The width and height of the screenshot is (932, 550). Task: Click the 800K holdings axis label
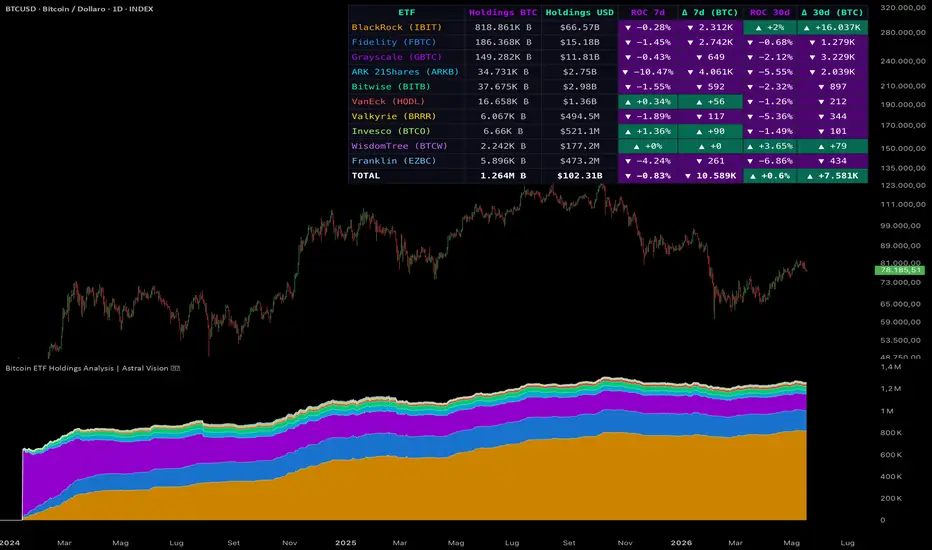coord(891,433)
